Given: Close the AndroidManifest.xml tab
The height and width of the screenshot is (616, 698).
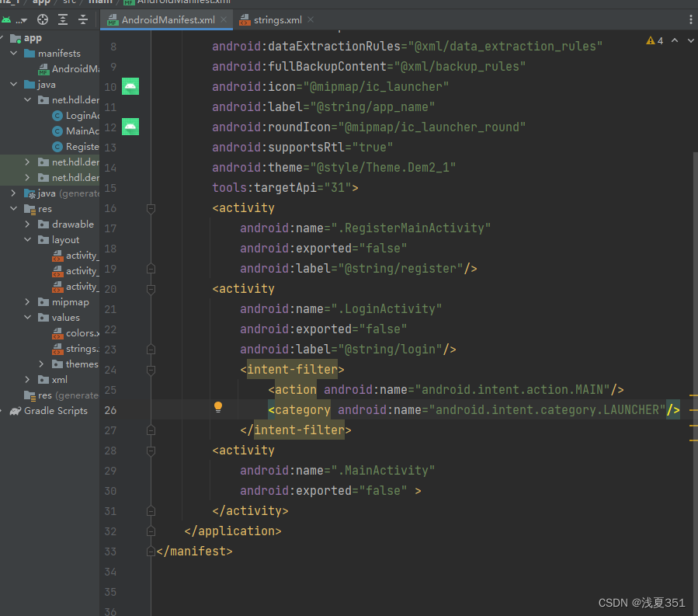Looking at the screenshot, I should [x=224, y=19].
